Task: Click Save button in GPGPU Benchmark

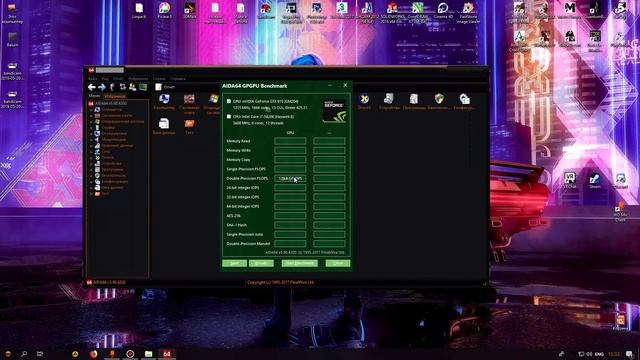Action: (x=234, y=263)
